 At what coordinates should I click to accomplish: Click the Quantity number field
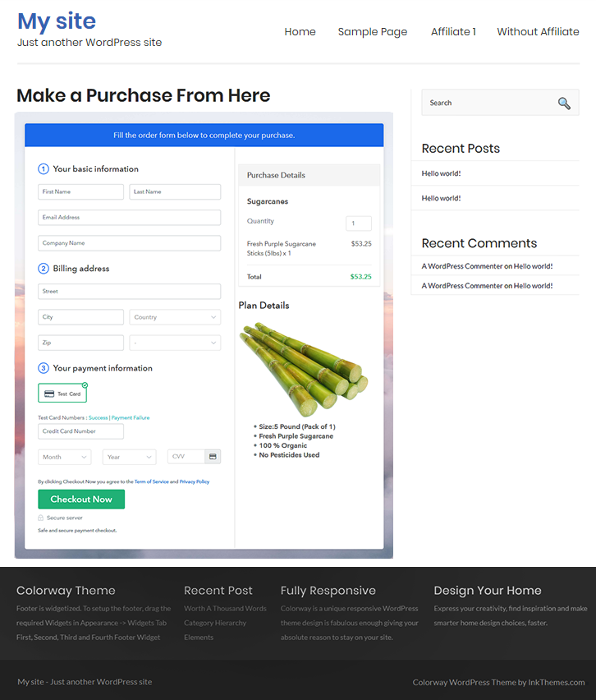coord(358,223)
